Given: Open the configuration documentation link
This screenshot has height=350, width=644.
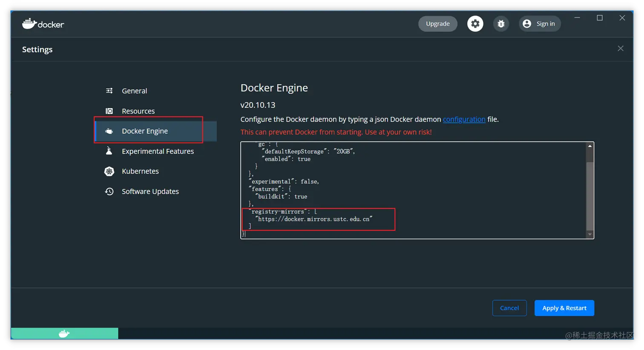Looking at the screenshot, I should coord(464,119).
